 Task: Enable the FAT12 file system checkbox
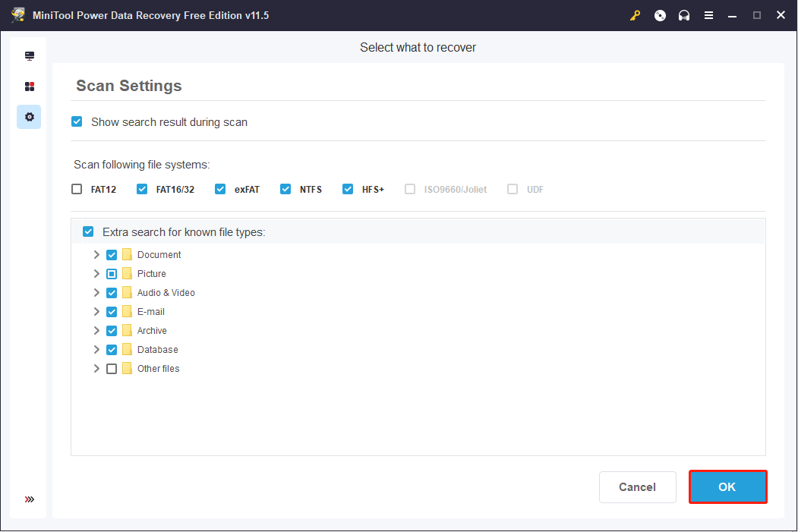77,188
